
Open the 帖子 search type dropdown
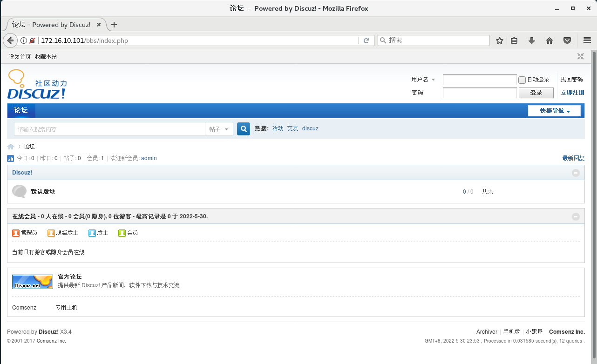point(219,129)
